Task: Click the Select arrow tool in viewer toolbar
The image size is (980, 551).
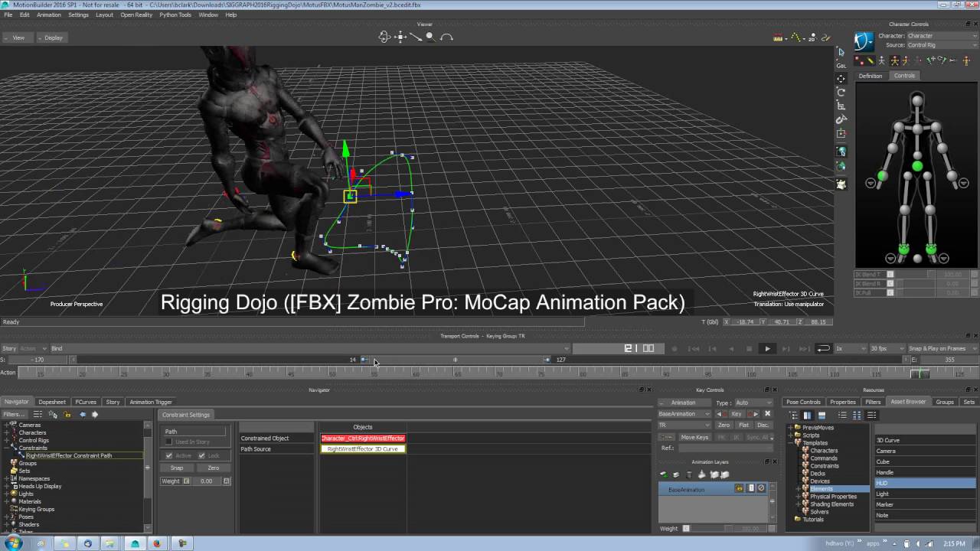Action: (x=841, y=52)
